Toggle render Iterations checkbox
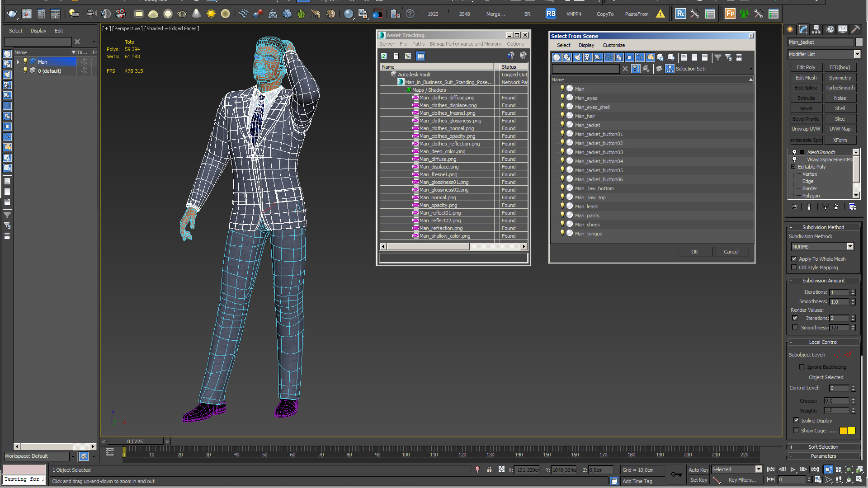The width and height of the screenshot is (868, 488). point(795,318)
